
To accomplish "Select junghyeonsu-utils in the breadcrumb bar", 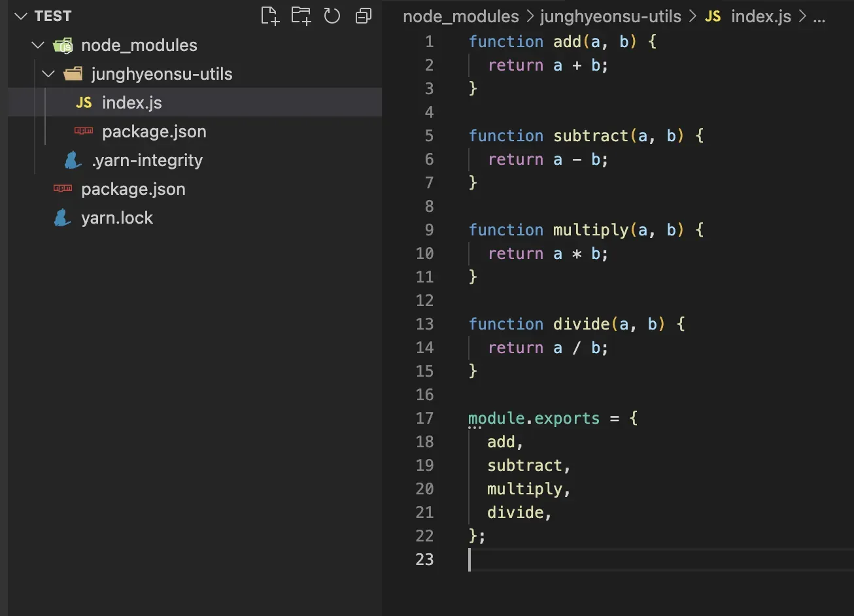I will [610, 16].
